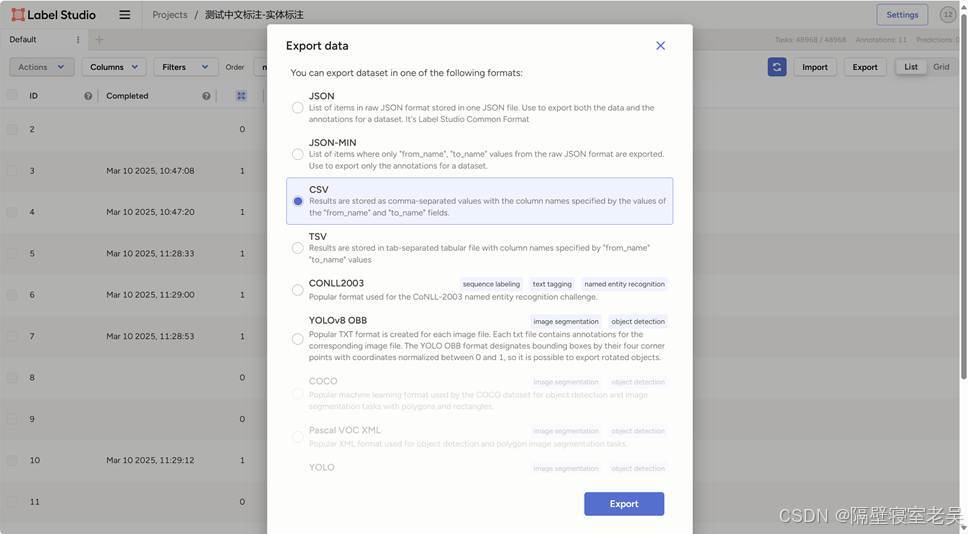Open the Default tab options dots
Screen dimensions: 968x534
click(78, 40)
